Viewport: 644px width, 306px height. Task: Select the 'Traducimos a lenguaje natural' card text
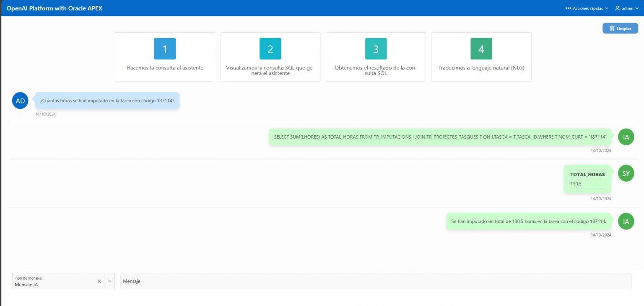(x=481, y=68)
